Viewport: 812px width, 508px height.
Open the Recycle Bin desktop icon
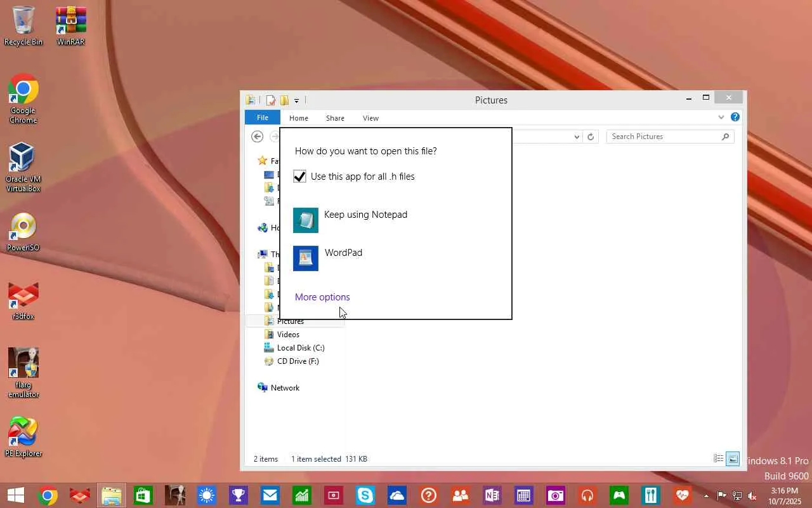click(x=23, y=26)
